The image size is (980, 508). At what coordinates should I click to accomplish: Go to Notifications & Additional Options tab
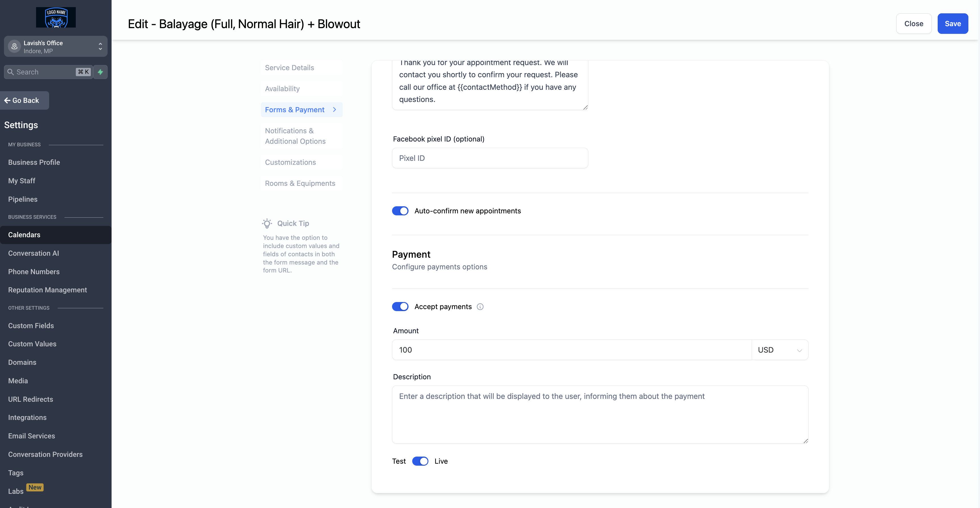[295, 136]
